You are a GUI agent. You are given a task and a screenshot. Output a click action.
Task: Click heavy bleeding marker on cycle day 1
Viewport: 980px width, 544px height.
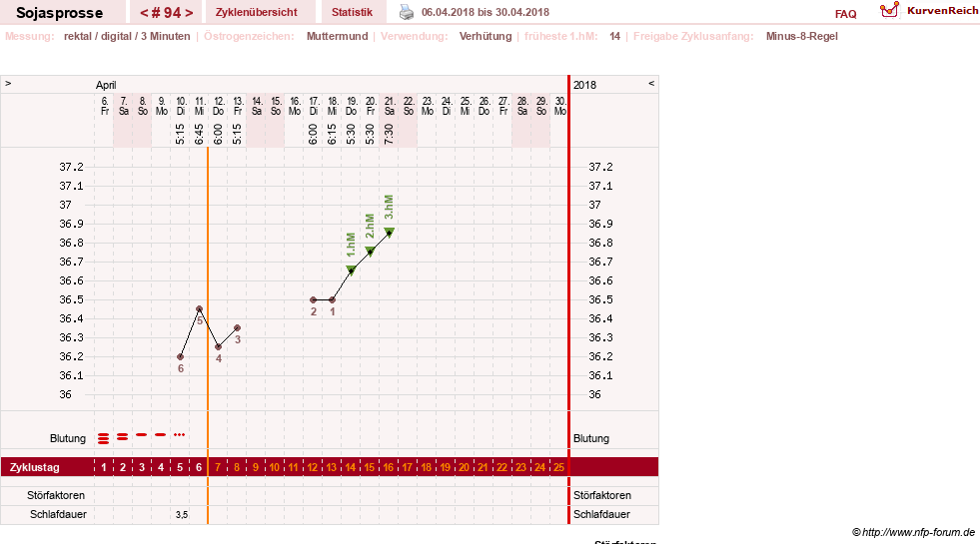coord(103,438)
